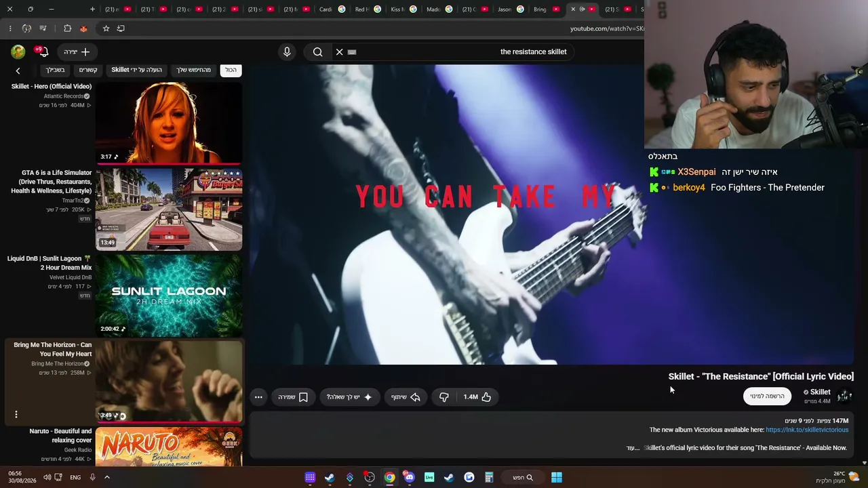Select the 'בשבילך' filter chip
The image size is (868, 488).
click(55, 70)
